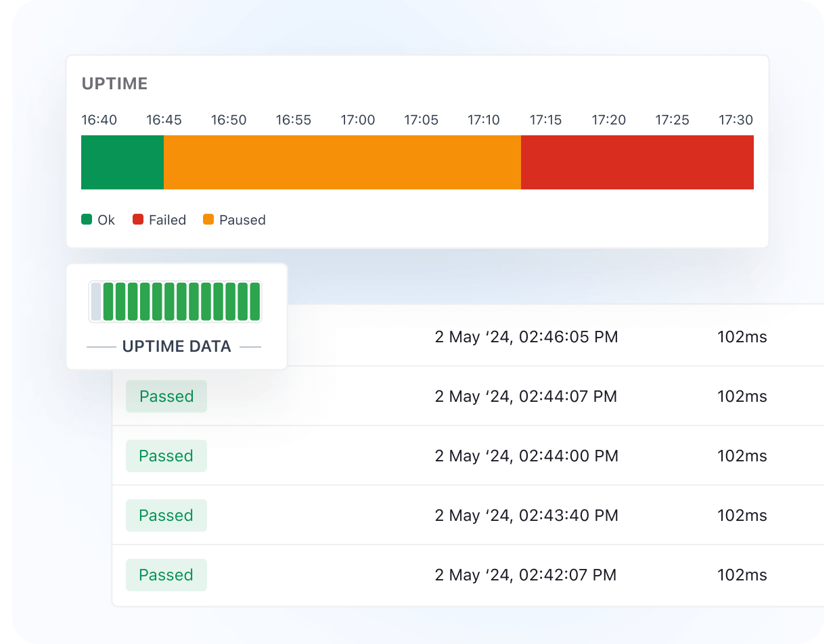Image resolution: width=835 pixels, height=644 pixels.
Task: Select the 02:46:05 PM timestamp row
Action: 468,336
